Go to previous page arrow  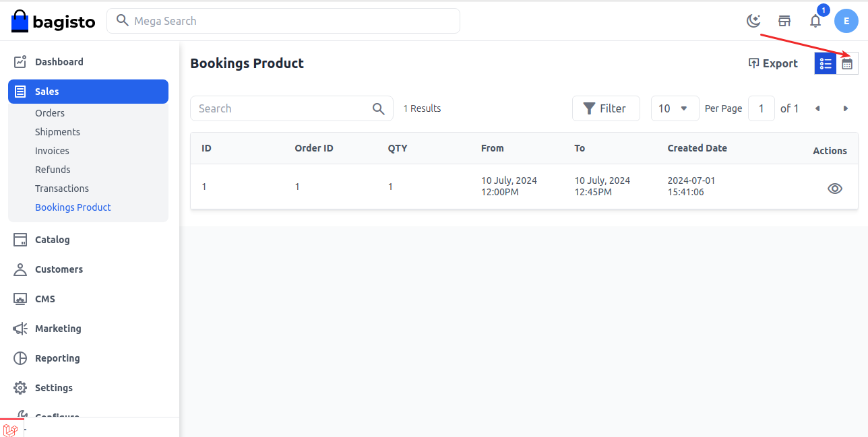[817, 108]
